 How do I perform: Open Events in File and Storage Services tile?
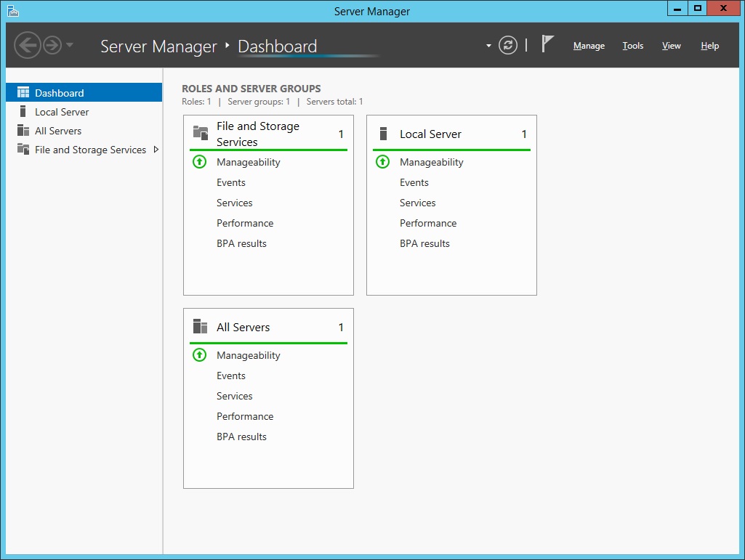[231, 182]
